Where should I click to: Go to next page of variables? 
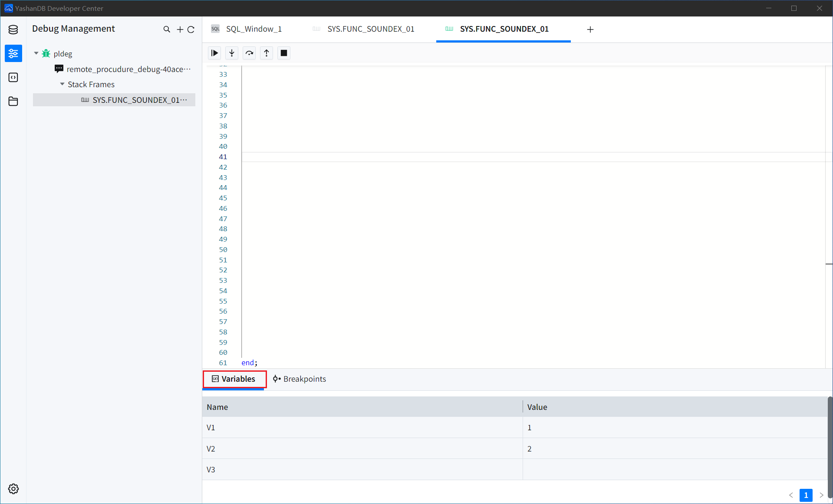coord(821,495)
